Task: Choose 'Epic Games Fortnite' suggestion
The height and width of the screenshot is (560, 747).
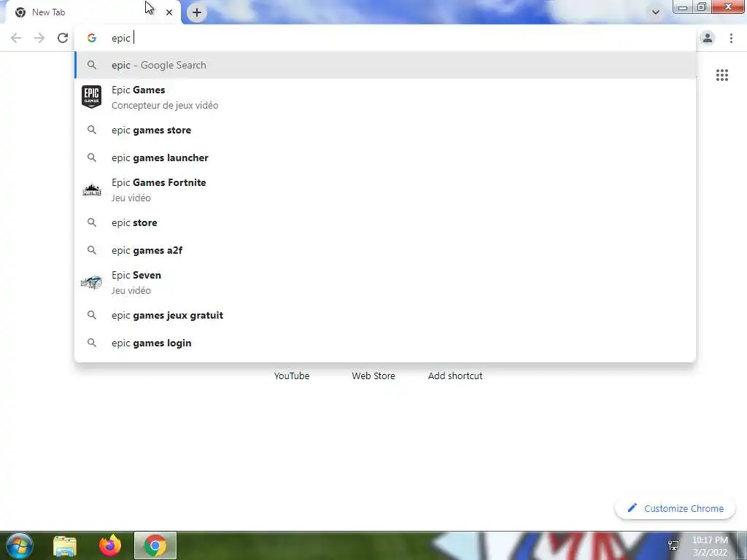Action: (385, 190)
